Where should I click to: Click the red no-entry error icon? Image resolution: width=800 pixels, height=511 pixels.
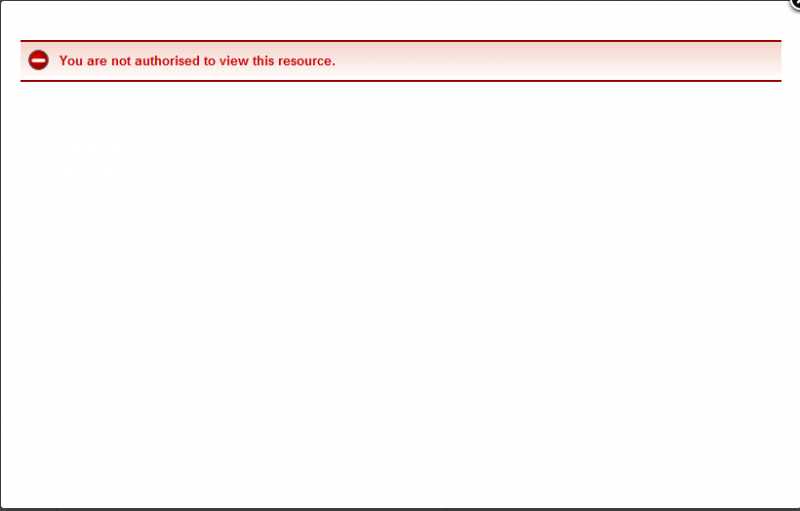[x=38, y=60]
